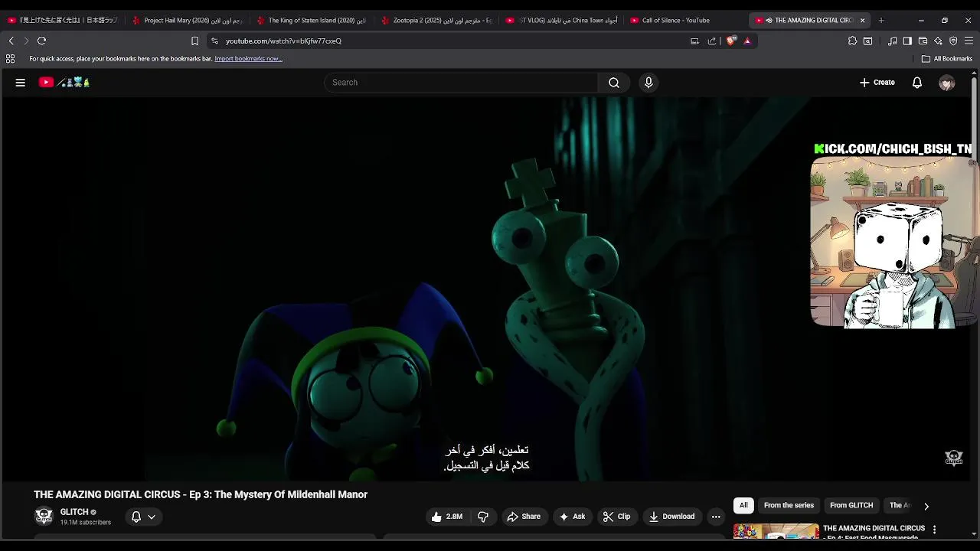Open the YouTube hamburger guide menu

(21, 83)
